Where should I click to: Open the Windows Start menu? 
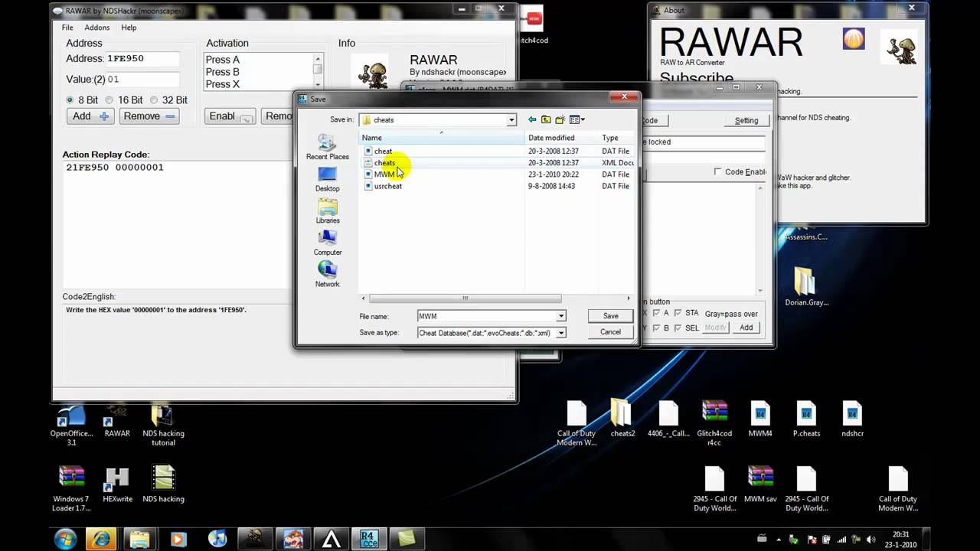pos(64,539)
